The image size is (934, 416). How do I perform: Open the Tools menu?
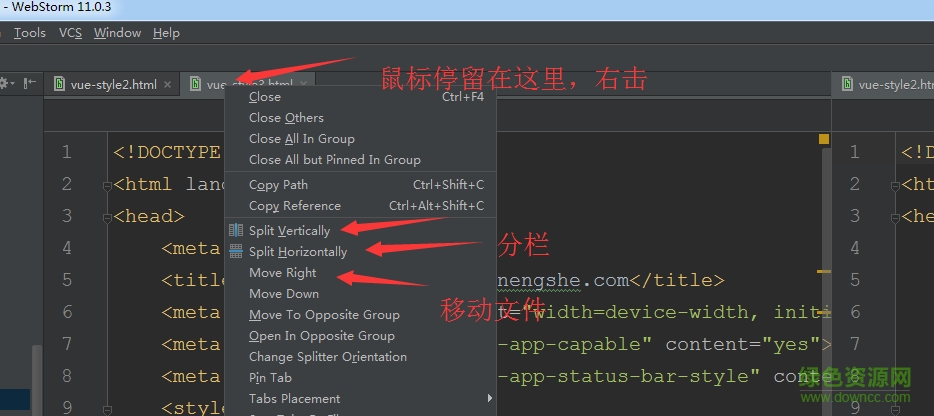(x=30, y=33)
